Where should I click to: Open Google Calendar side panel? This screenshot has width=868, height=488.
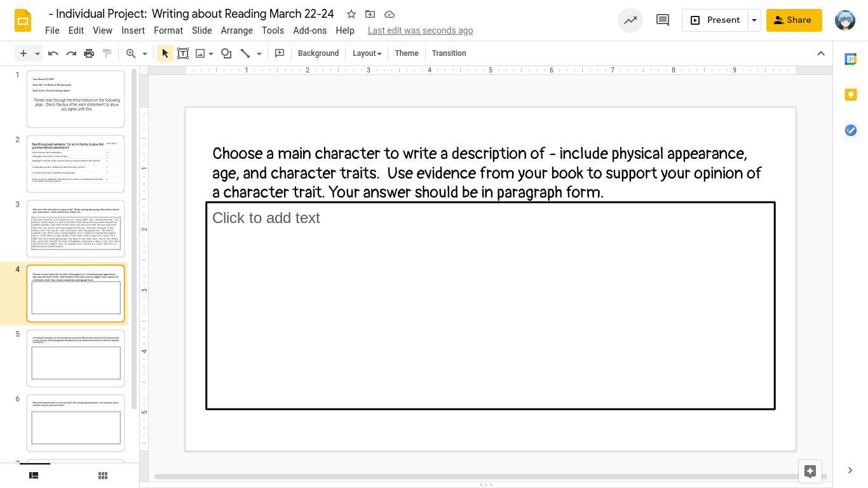850,59
